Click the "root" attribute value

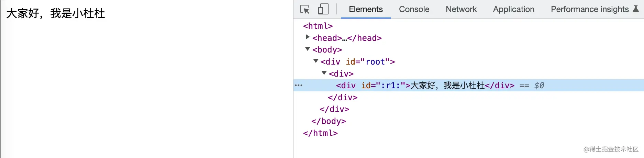[x=375, y=62]
